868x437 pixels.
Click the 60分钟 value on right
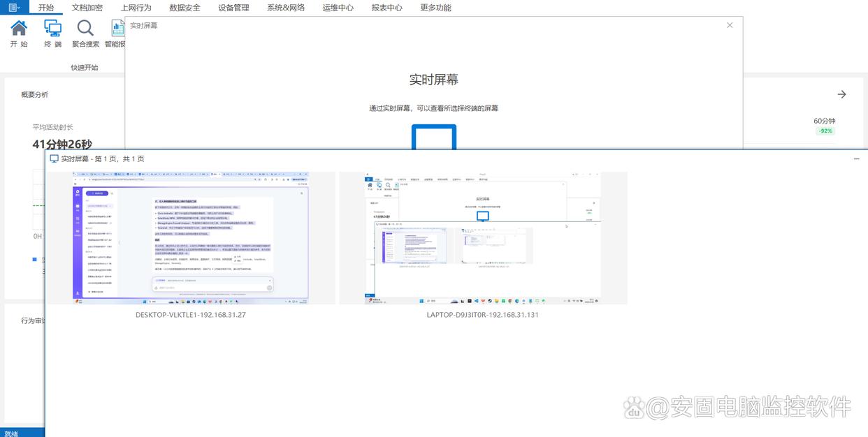click(825, 121)
